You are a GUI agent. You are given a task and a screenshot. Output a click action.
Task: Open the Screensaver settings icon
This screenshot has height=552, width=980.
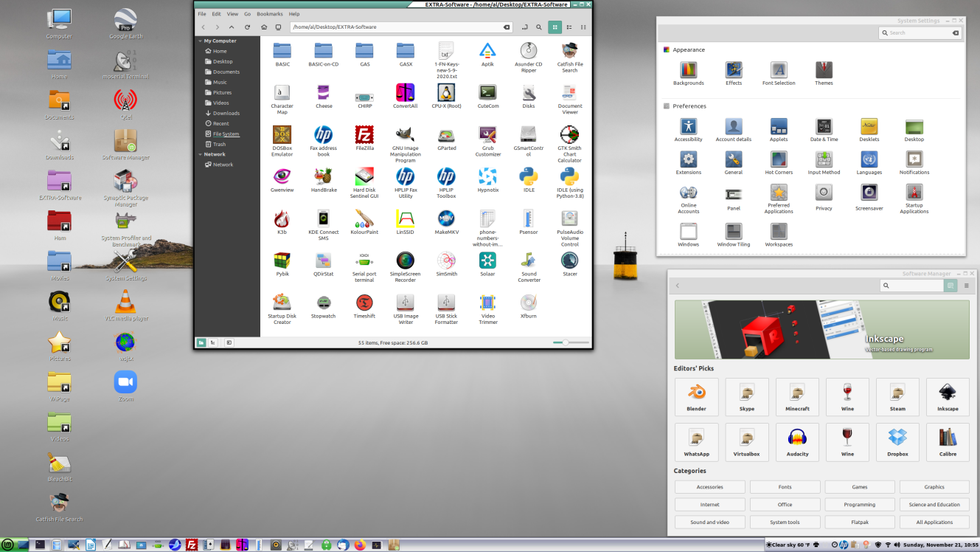[869, 193]
